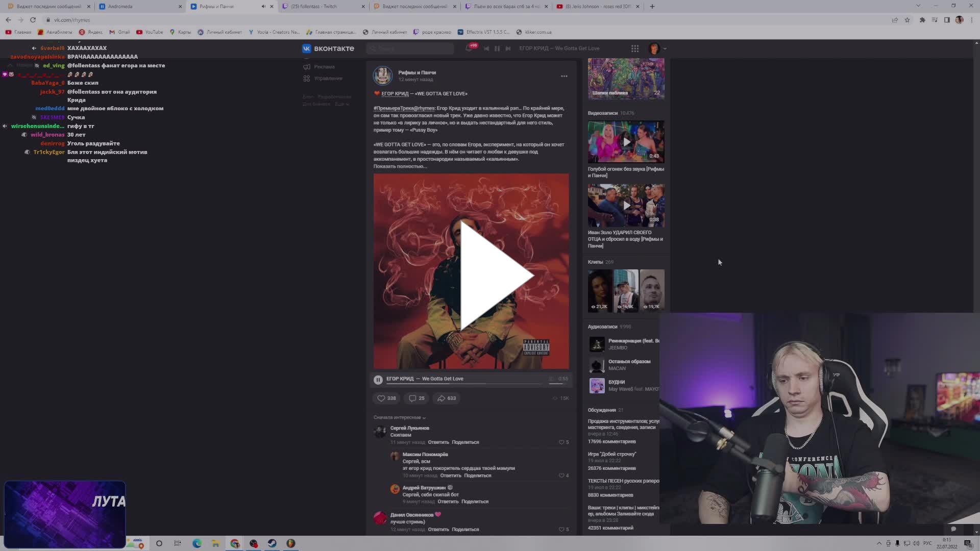The width and height of the screenshot is (980, 551).
Task: Pause the playing track in VK top bar
Action: [x=497, y=48]
